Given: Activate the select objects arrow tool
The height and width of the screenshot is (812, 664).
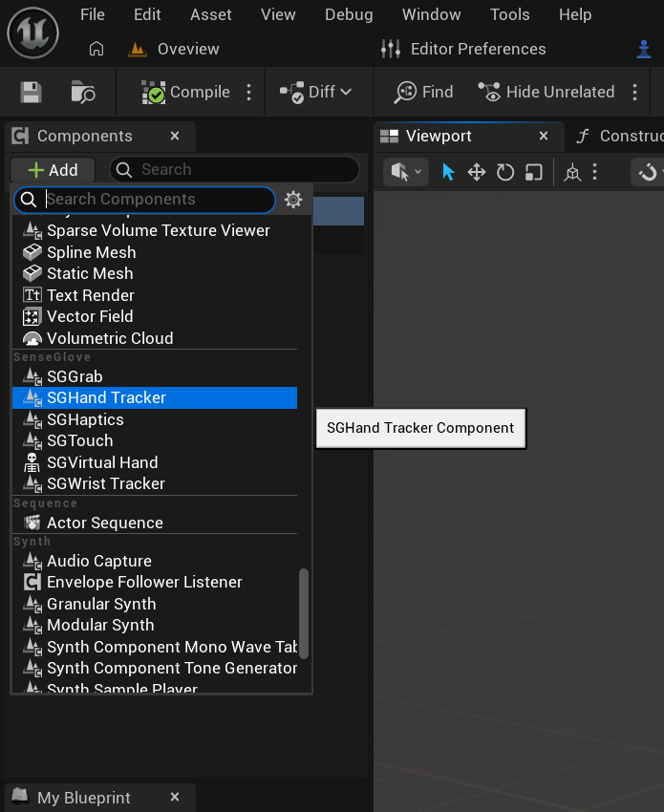Looking at the screenshot, I should click(448, 172).
